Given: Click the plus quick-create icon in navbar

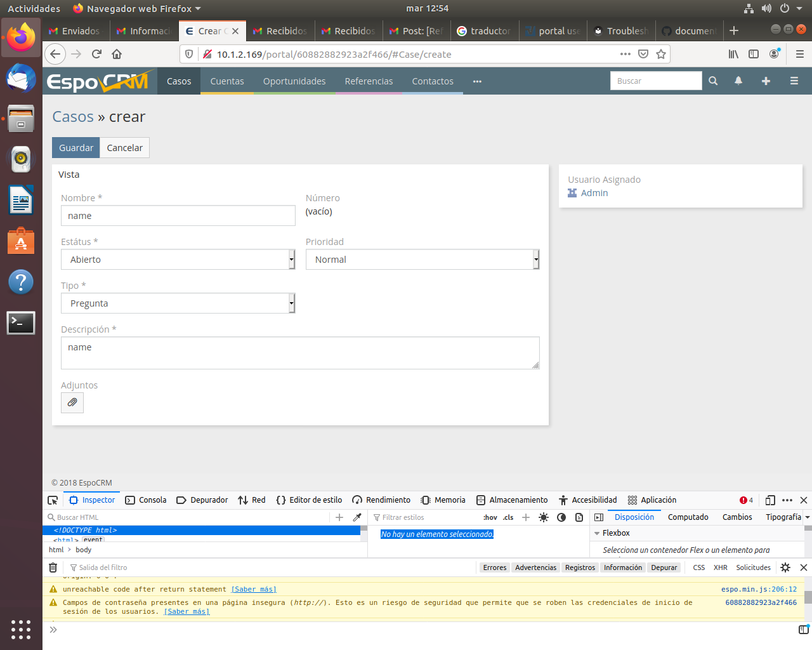Looking at the screenshot, I should [766, 81].
